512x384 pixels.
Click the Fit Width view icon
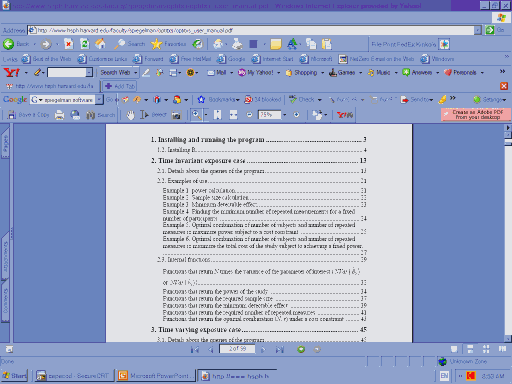coord(233,115)
